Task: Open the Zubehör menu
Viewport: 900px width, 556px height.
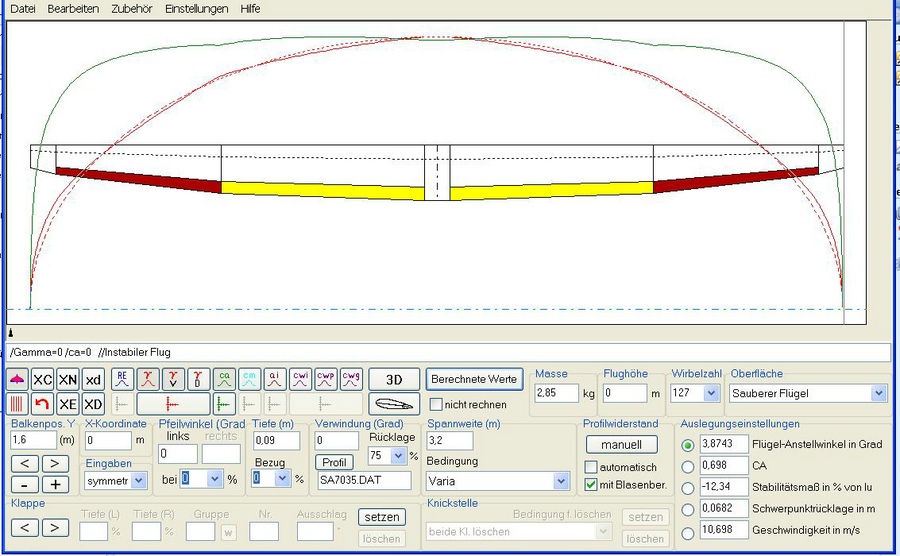Action: 130,8
